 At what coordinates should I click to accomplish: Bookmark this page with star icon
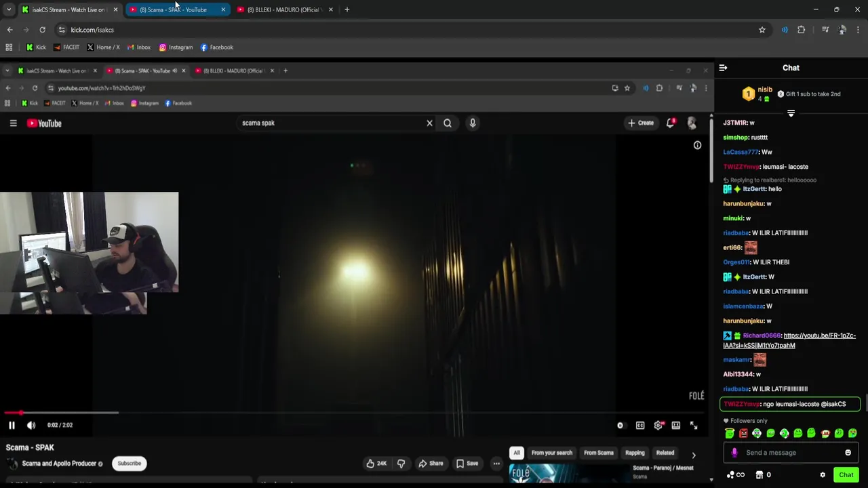762,30
